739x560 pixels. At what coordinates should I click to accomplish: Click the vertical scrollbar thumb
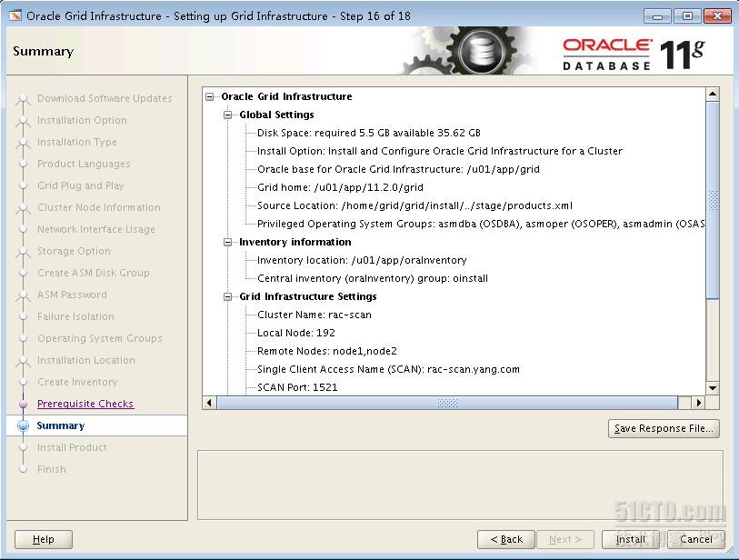(x=713, y=200)
